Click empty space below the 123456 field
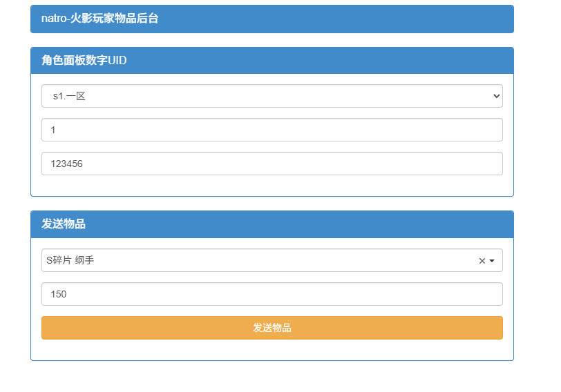Screen dimensions: 561x392 point(272,186)
